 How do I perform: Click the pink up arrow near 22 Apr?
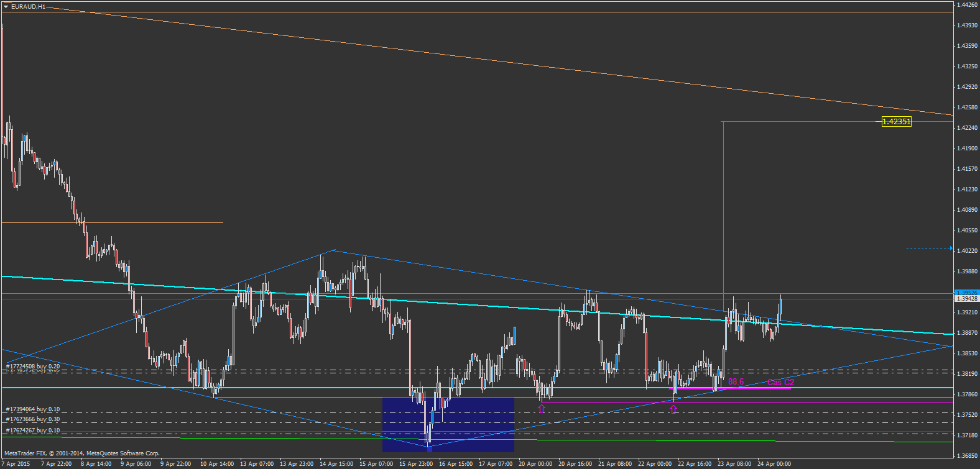pos(673,409)
